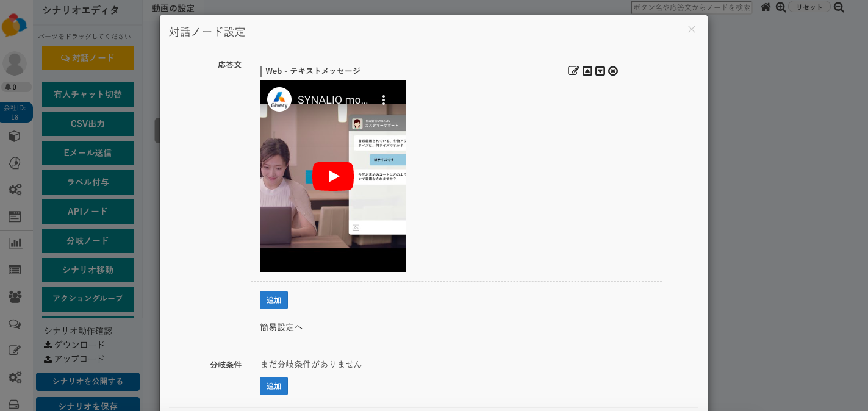The height and width of the screenshot is (411, 868).
Task: Click the 動画の設定 heading
Action: pos(173,8)
